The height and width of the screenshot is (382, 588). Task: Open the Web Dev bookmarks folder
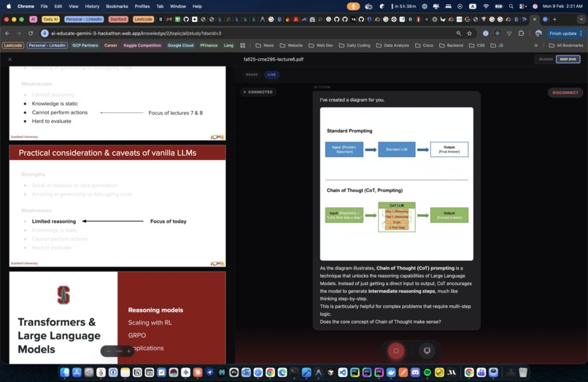[320, 45]
